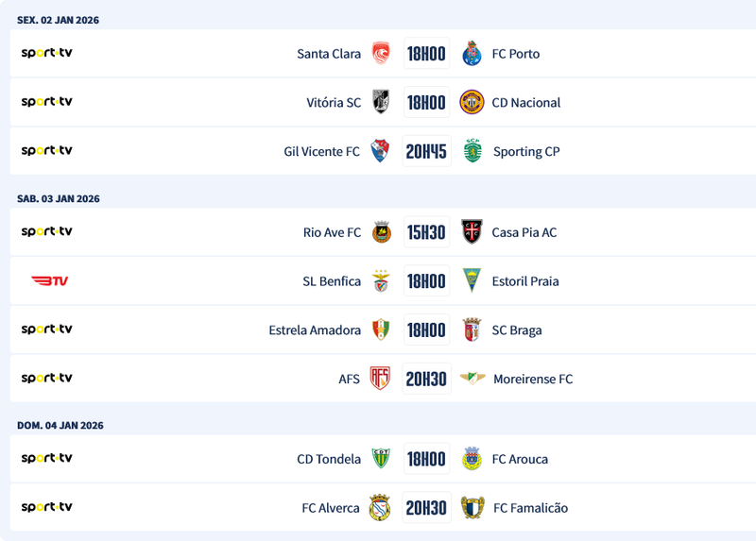
Task: Click the 15H30 kickoff time box
Action: pyautogui.click(x=426, y=232)
